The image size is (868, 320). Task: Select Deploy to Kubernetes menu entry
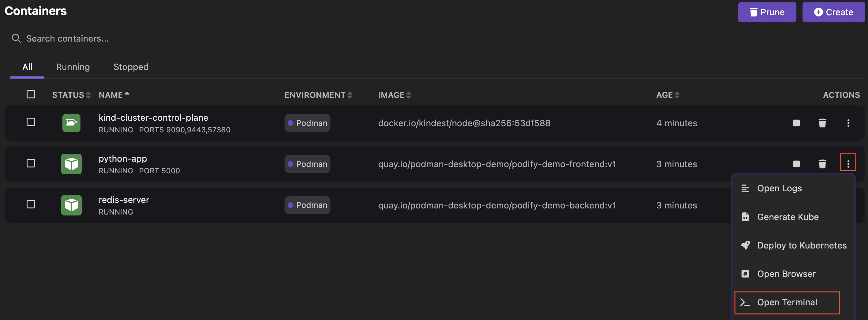(801, 245)
